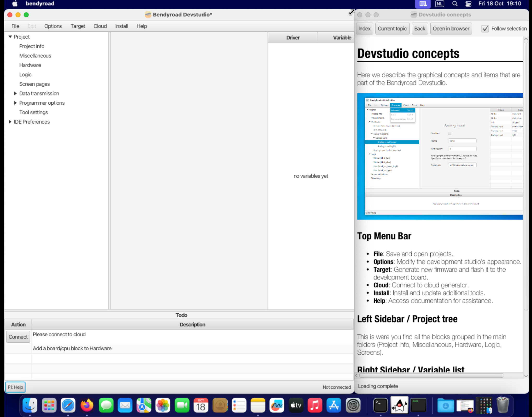Click the Variable column header
This screenshot has height=417, width=532.
(x=336, y=38)
